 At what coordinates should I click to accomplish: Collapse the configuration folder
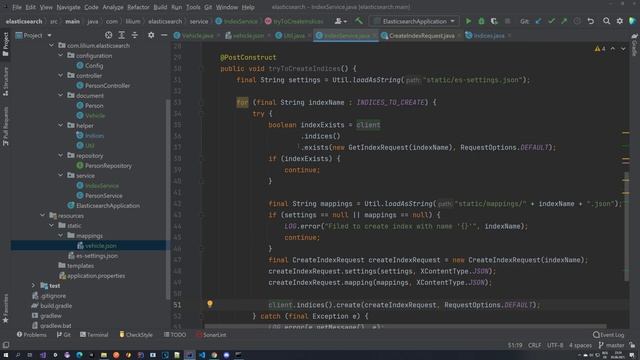(61, 56)
